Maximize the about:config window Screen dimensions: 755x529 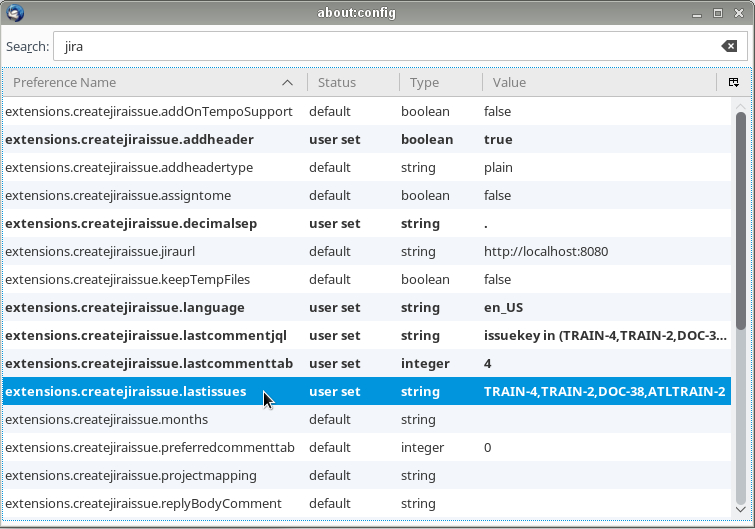pyautogui.click(x=717, y=13)
